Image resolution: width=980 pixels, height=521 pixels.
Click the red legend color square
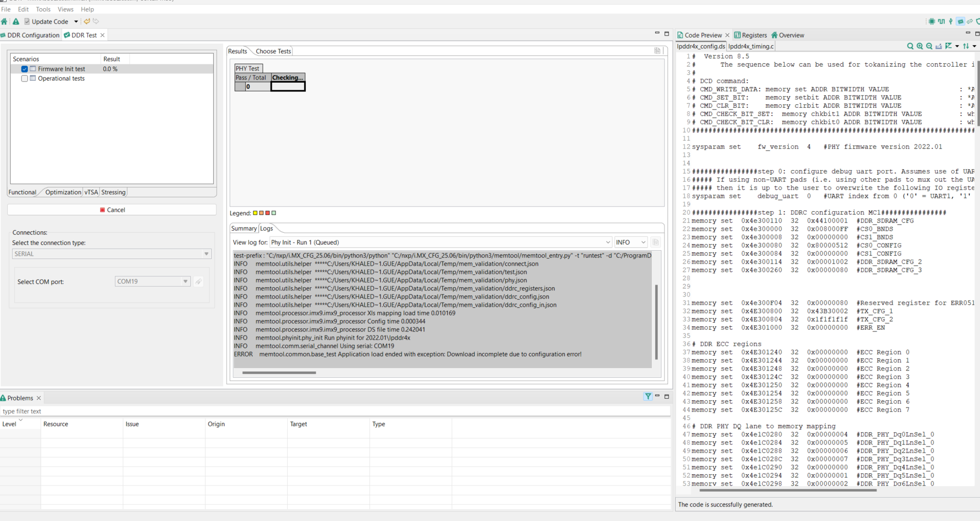click(x=268, y=213)
